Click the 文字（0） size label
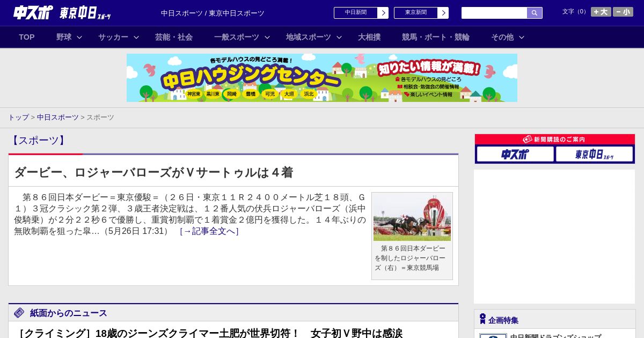Viewport: 644px width, 338px height. [x=575, y=12]
